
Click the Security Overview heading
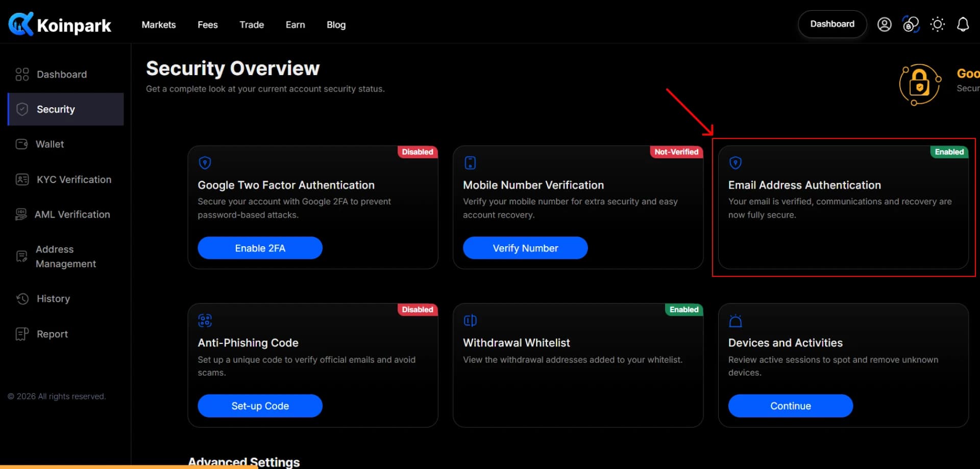point(233,68)
